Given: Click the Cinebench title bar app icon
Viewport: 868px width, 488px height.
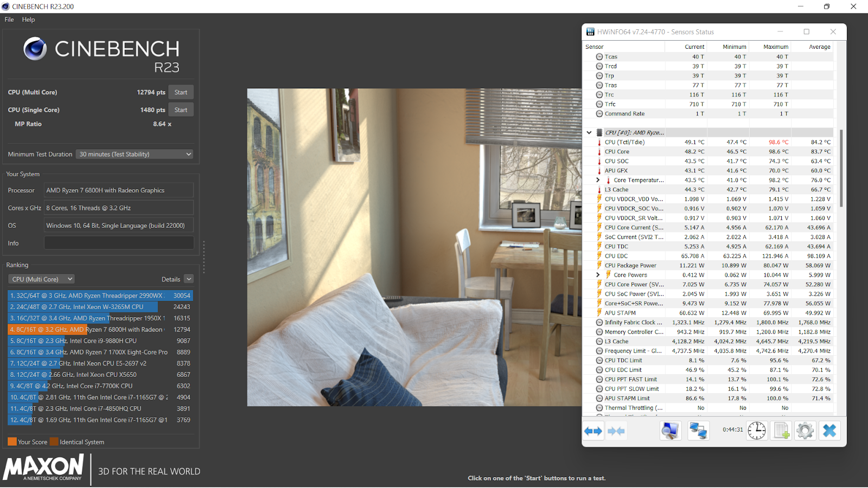Looking at the screenshot, I should point(5,7).
